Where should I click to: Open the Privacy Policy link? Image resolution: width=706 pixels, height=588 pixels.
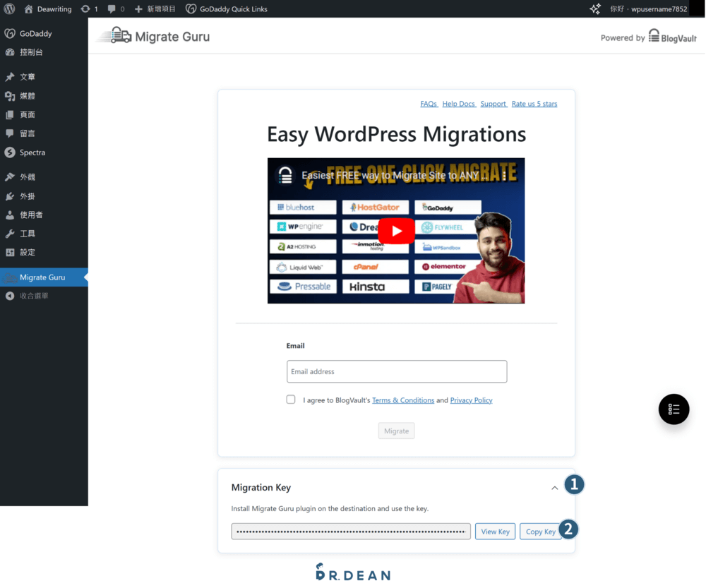[x=471, y=401]
